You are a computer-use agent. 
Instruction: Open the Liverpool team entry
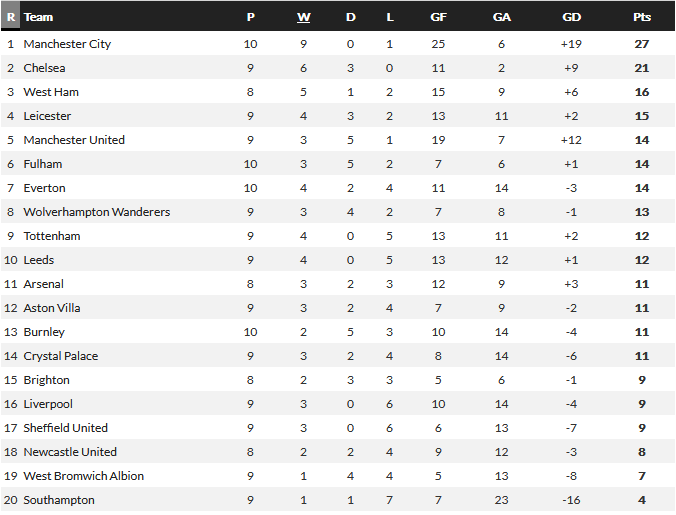(x=48, y=404)
